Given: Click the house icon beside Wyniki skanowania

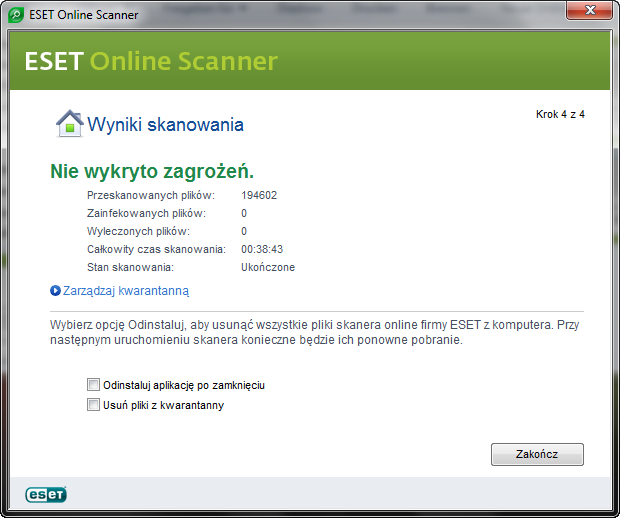Looking at the screenshot, I should click(x=70, y=123).
